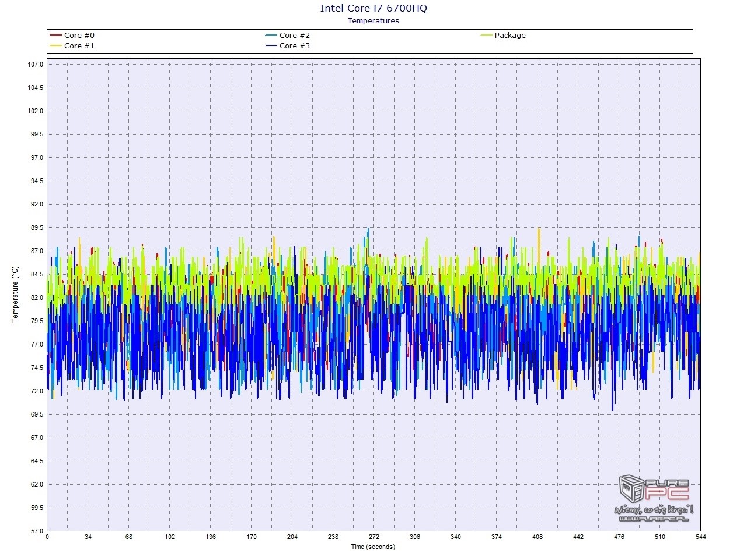Click the 82.0 y-axis value
The width and height of the screenshot is (747, 560).
pos(37,297)
